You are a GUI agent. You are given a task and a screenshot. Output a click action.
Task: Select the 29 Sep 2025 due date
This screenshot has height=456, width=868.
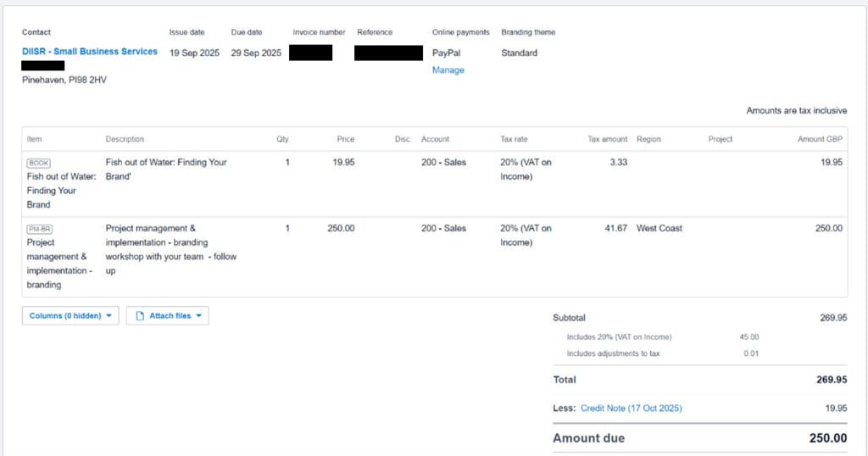[x=256, y=53]
